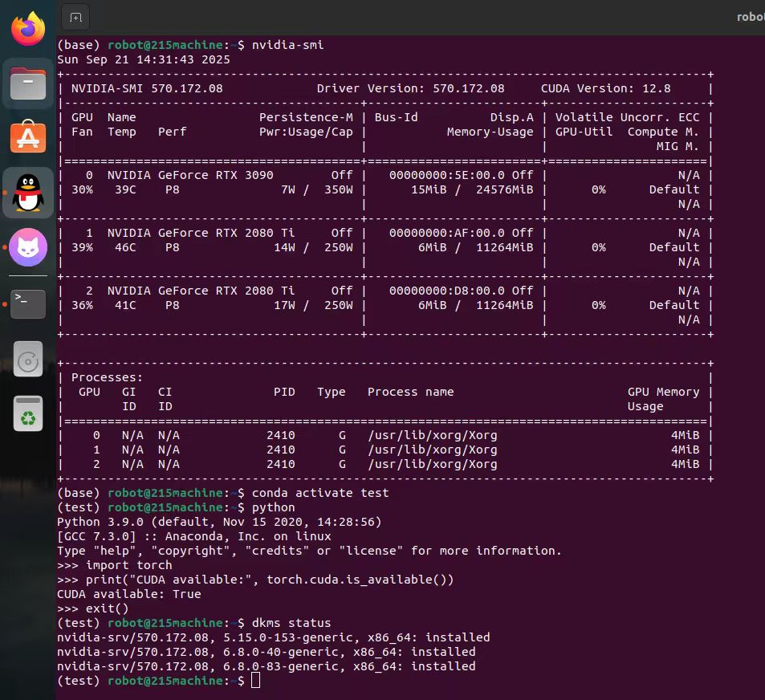765x700 pixels.
Task: Open the Trash dock icon
Action: click(x=28, y=413)
